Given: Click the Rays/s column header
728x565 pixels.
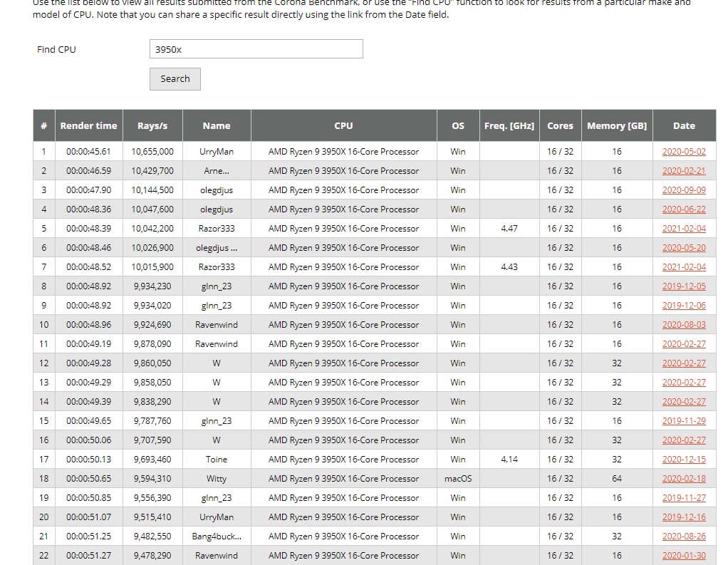Looking at the screenshot, I should (152, 126).
